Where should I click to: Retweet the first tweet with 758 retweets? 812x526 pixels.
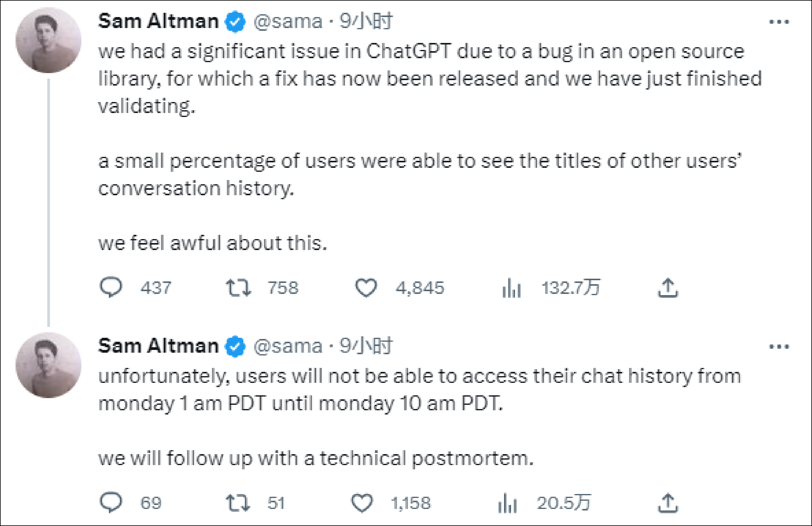coord(238,288)
